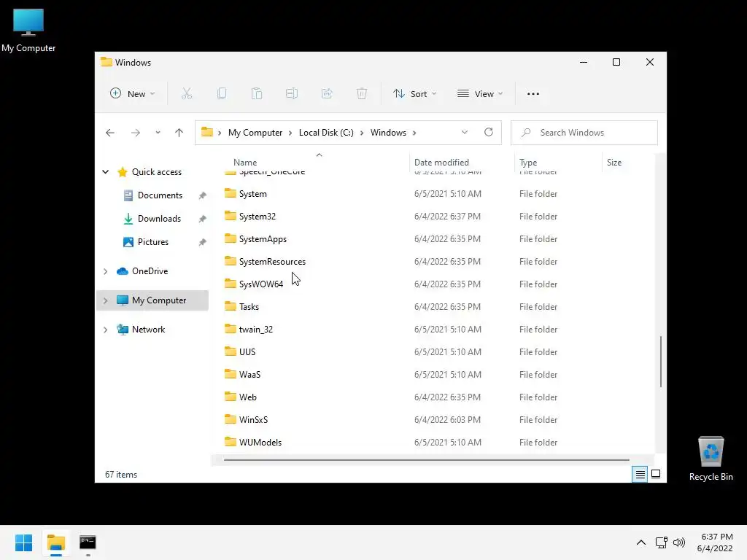The height and width of the screenshot is (560, 747).
Task: Sort by the Type column header
Action: click(x=528, y=163)
